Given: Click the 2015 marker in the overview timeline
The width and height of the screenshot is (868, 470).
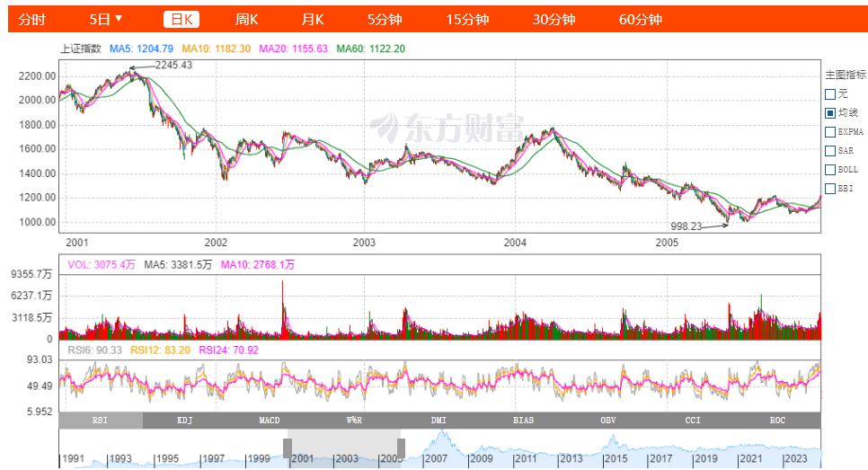Looking at the screenshot, I should pyautogui.click(x=616, y=458).
